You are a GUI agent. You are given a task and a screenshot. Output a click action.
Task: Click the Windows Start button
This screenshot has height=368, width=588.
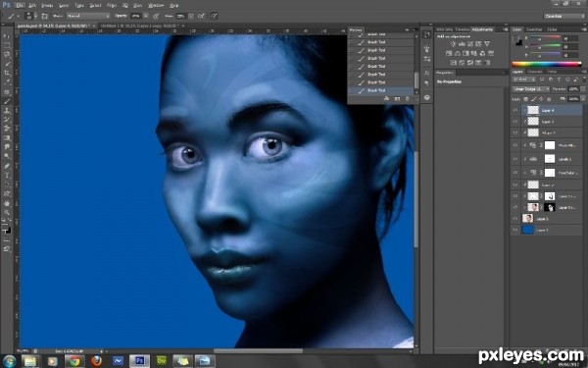click(x=10, y=361)
